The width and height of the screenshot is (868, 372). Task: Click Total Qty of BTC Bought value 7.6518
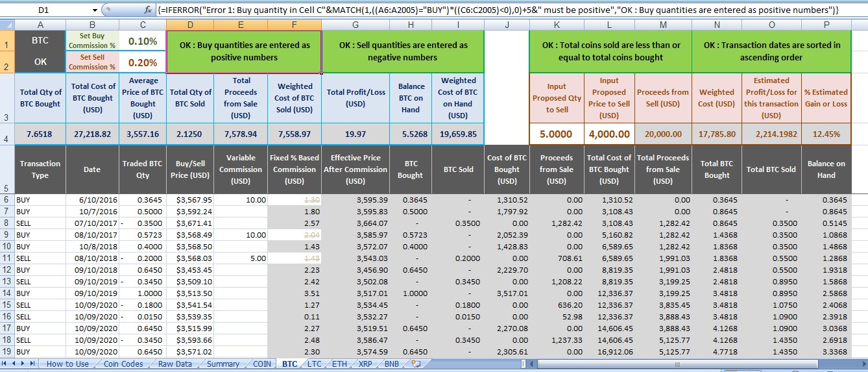pos(40,134)
